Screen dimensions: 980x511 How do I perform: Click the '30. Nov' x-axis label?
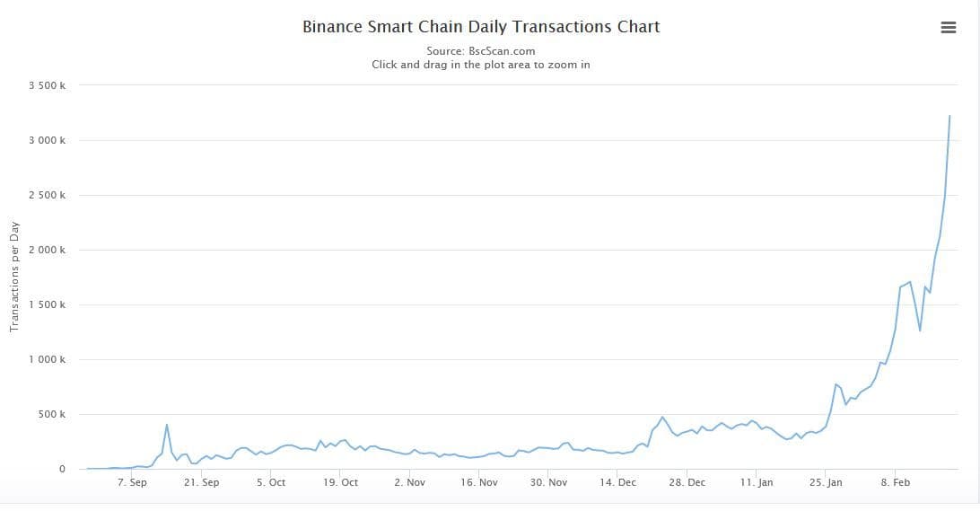tap(548, 482)
